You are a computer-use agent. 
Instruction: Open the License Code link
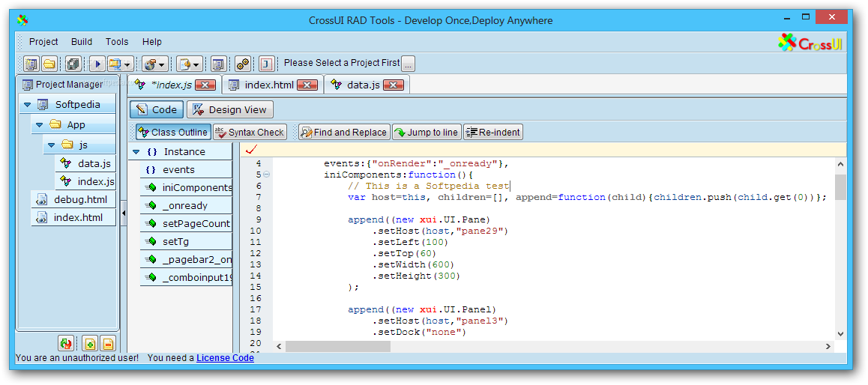point(226,358)
